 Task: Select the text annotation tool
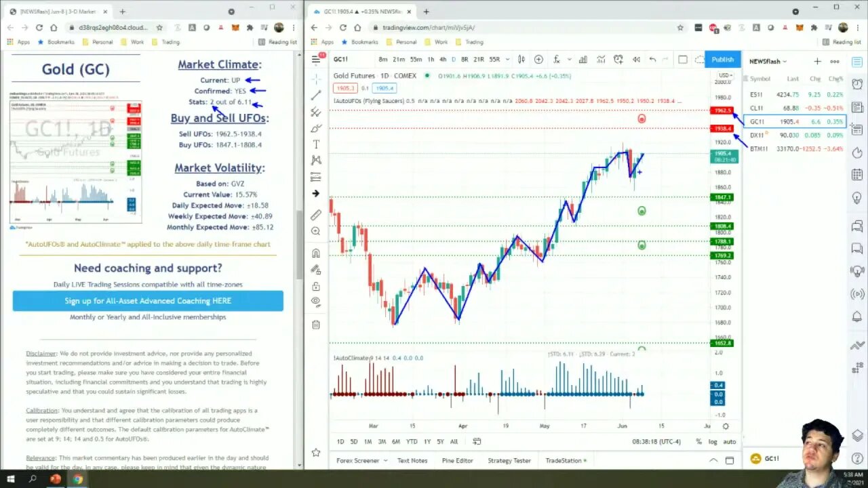(x=316, y=144)
